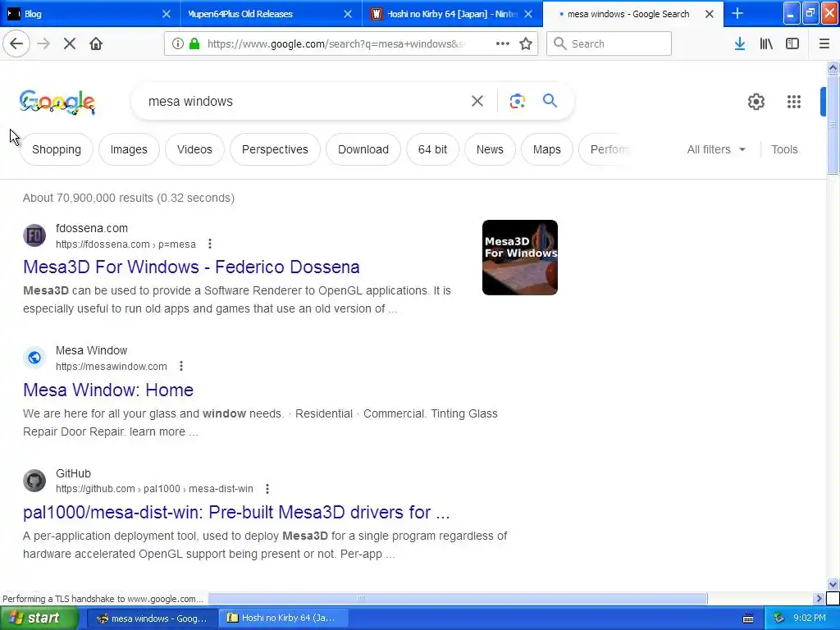
Task: Click the About 70,900,000 results text
Action: pos(129,198)
